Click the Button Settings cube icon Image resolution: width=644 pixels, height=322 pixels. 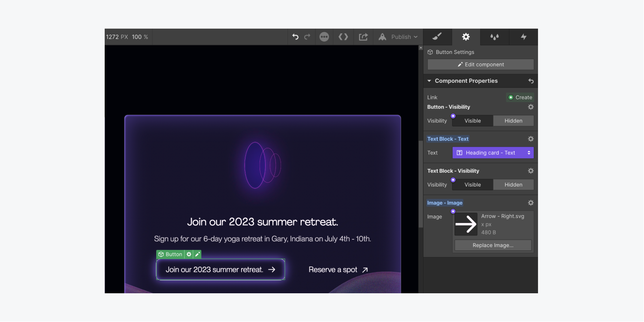(430, 52)
